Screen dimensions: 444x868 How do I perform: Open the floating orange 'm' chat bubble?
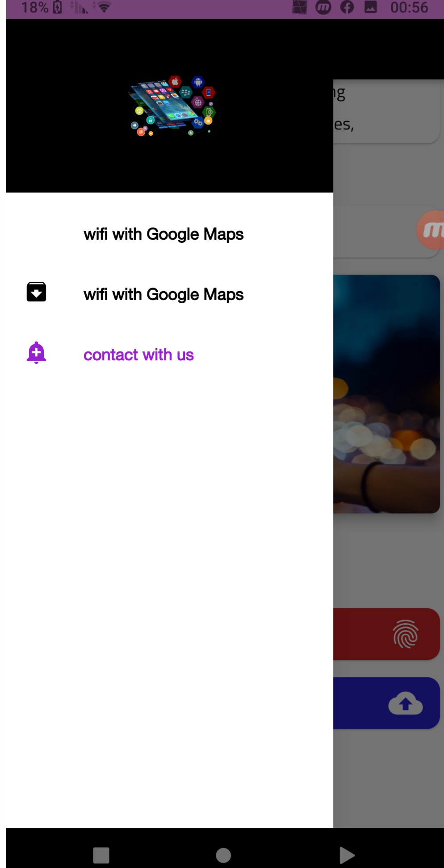point(431,230)
